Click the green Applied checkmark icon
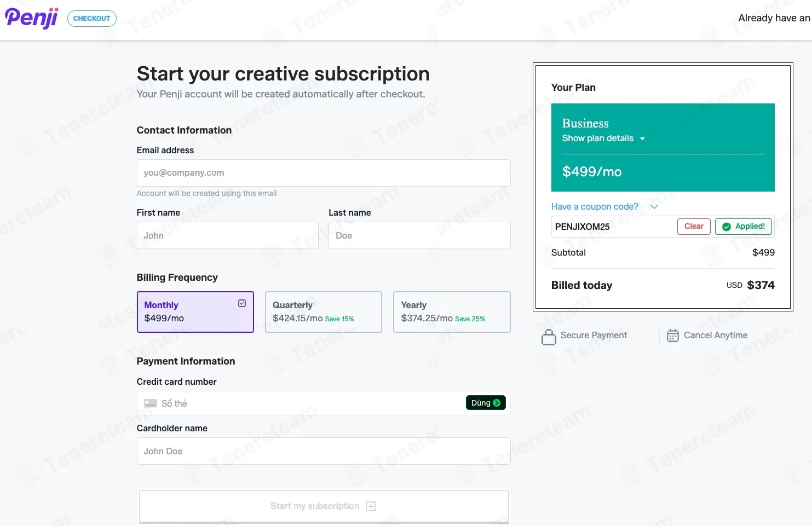Screen dimensions: 812x526 727,227
